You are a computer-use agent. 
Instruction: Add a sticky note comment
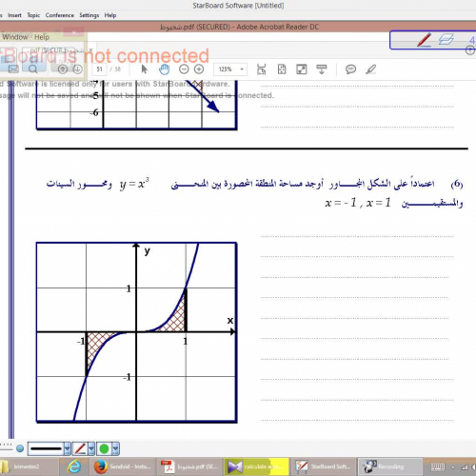[x=350, y=69]
